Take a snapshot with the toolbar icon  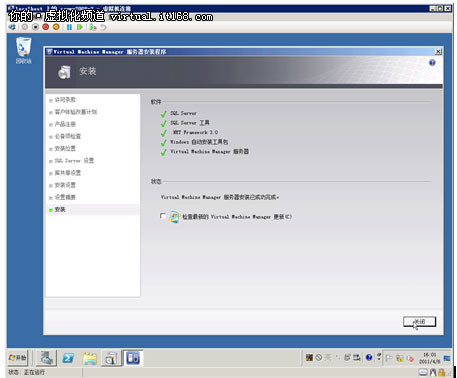tap(93, 27)
